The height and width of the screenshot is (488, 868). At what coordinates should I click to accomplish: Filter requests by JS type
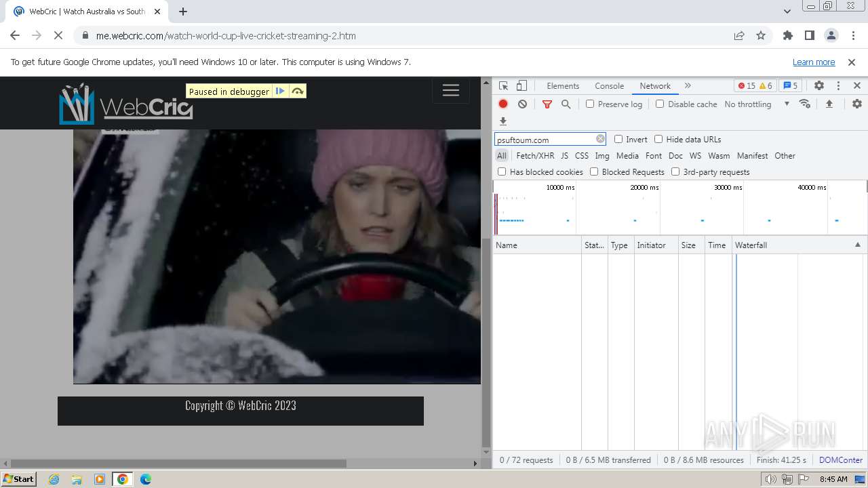coord(564,156)
